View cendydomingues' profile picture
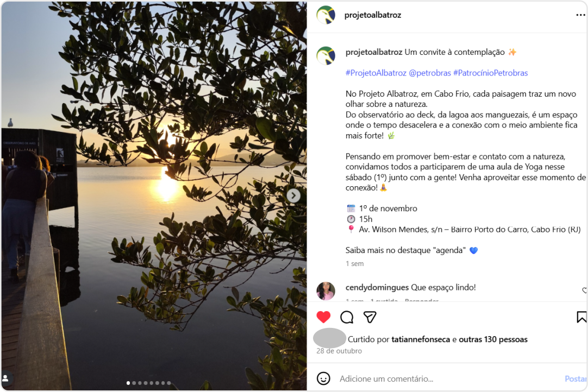This screenshot has height=392, width=588. tap(326, 291)
